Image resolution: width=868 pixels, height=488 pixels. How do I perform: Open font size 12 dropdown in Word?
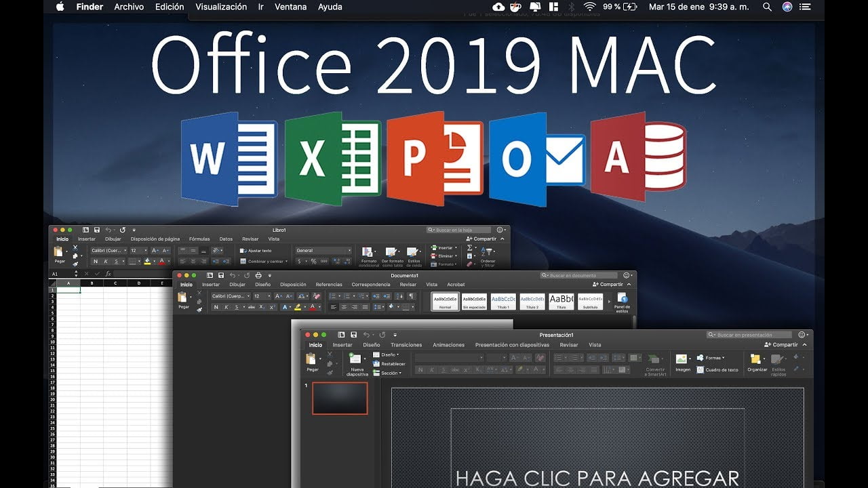coord(262,296)
